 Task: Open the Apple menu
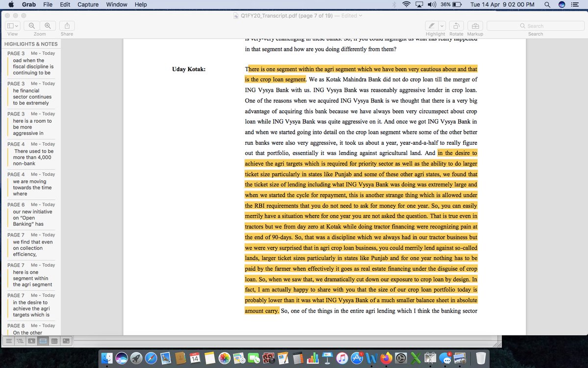[x=11, y=4]
